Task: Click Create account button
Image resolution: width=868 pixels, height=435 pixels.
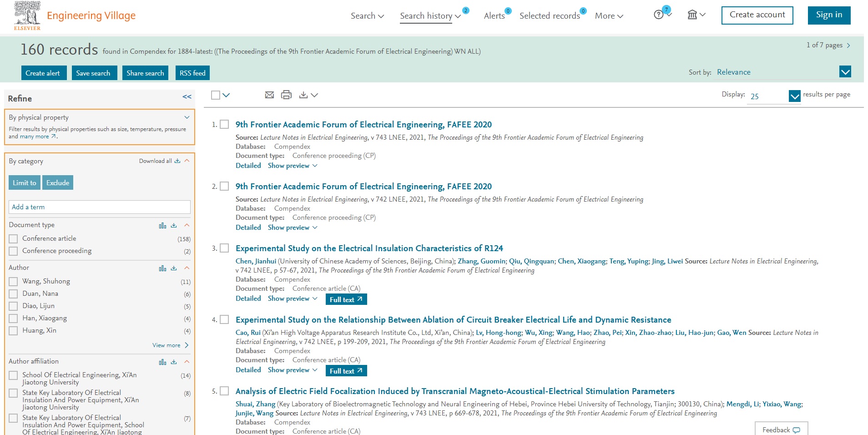Action: click(x=757, y=15)
